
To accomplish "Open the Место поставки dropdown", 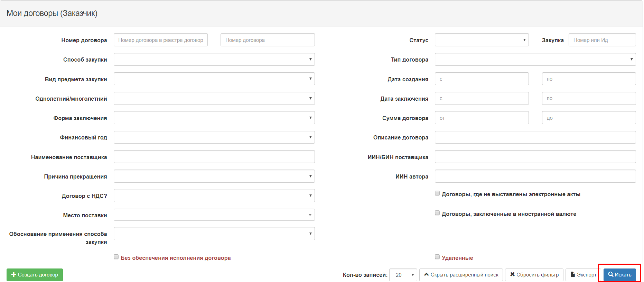I will coord(214,215).
